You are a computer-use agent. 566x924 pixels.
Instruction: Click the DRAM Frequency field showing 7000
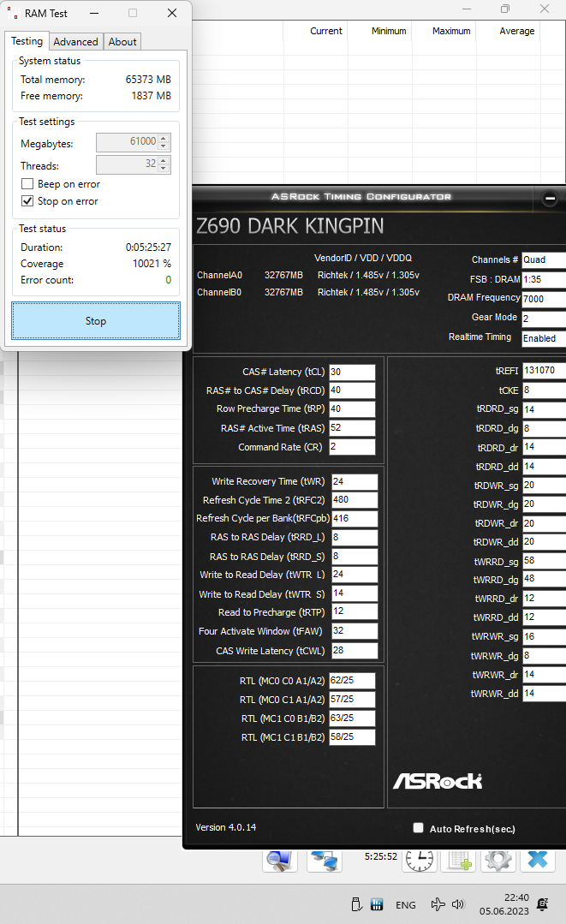544,299
